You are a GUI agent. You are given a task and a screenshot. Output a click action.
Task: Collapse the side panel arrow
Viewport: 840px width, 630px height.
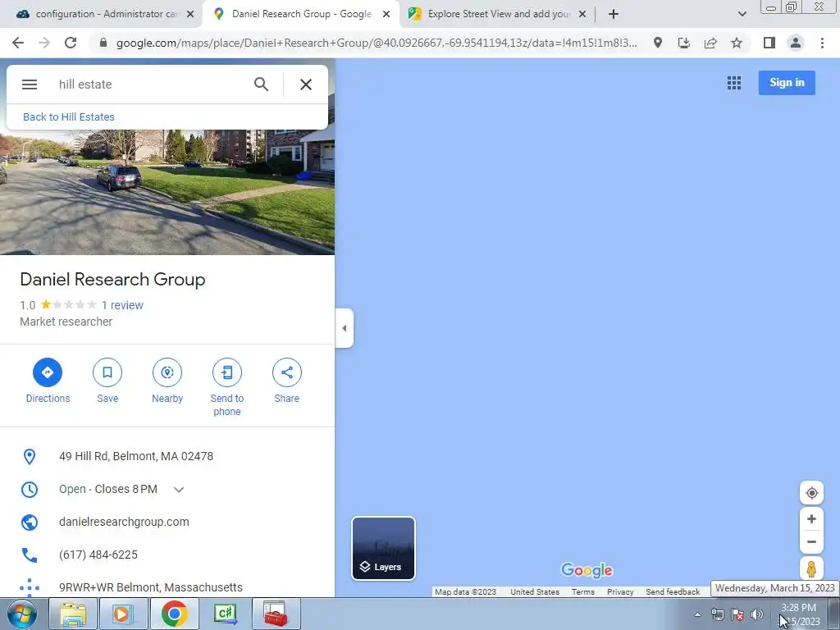pos(345,328)
